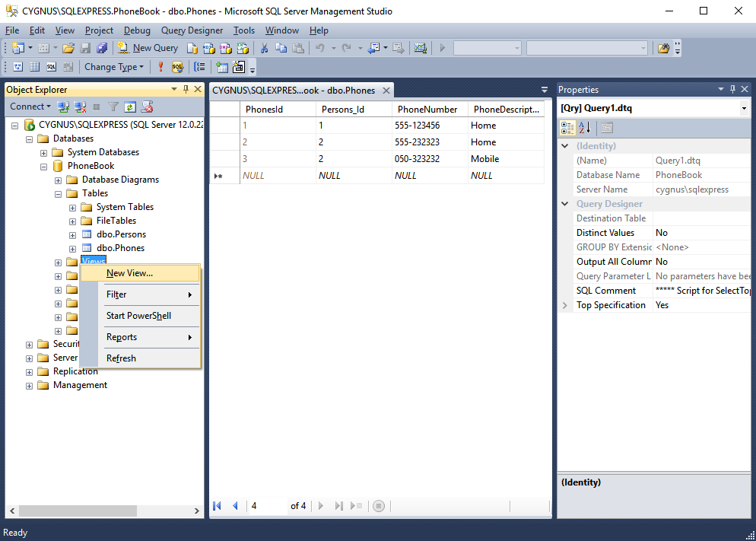Click Object Explorer refresh icon
Screen dimensions: 756x541
[x=130, y=107]
